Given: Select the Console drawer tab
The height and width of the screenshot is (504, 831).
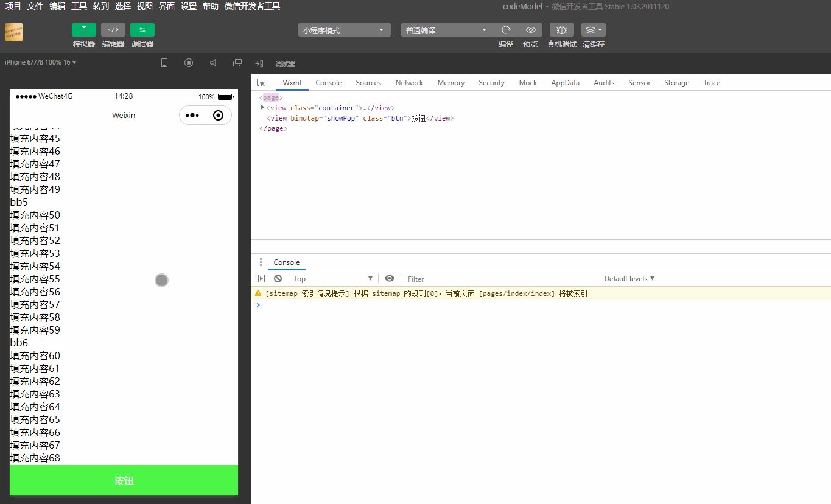Looking at the screenshot, I should pyautogui.click(x=287, y=262).
